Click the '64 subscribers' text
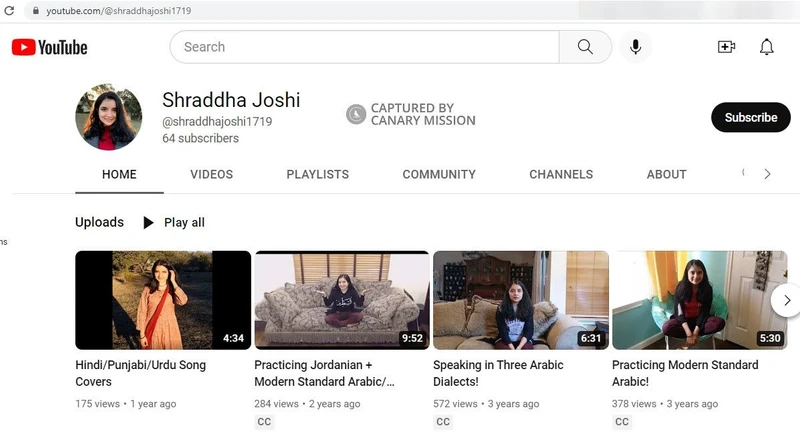This screenshot has width=800, height=442. click(201, 138)
